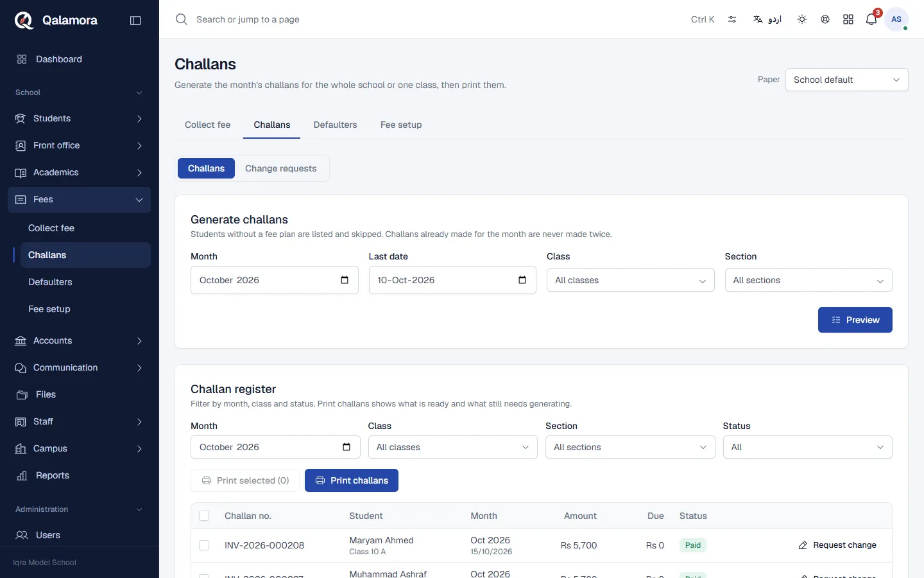Image resolution: width=924 pixels, height=578 pixels.
Task: Open the Paper dropdown showing School default
Action: [x=847, y=80]
